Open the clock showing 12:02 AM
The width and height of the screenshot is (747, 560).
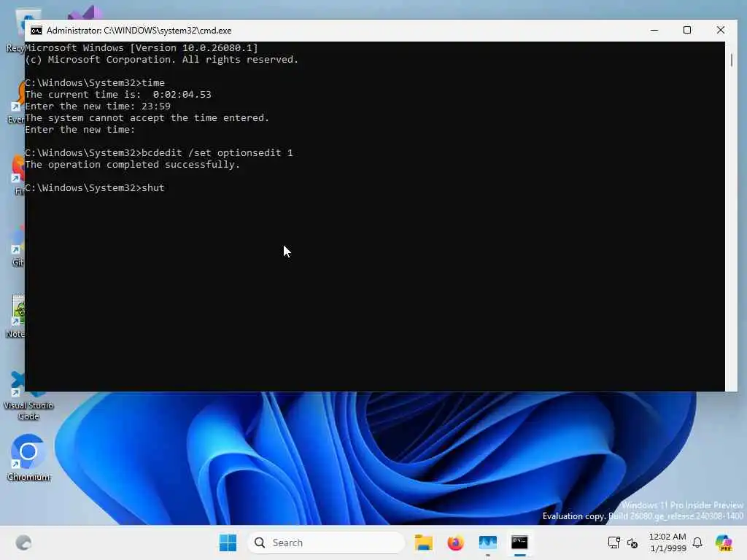667,542
